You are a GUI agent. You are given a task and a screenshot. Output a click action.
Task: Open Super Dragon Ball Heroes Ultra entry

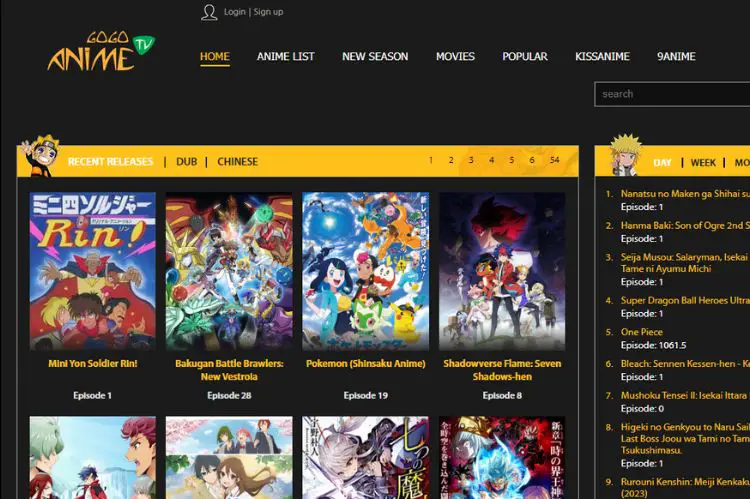685,300
